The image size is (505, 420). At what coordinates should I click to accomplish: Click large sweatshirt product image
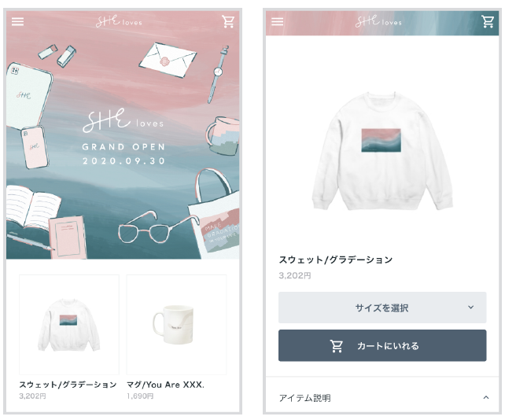pos(382,151)
